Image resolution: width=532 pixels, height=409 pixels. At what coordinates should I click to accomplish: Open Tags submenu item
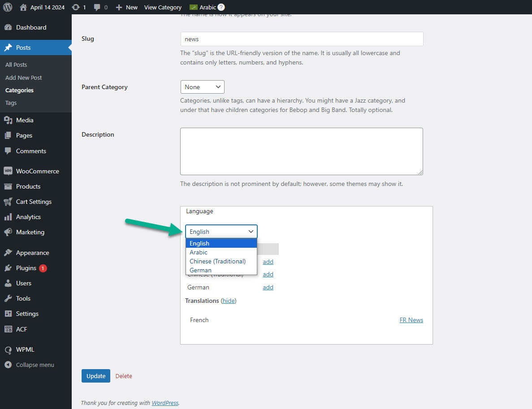[x=11, y=103]
